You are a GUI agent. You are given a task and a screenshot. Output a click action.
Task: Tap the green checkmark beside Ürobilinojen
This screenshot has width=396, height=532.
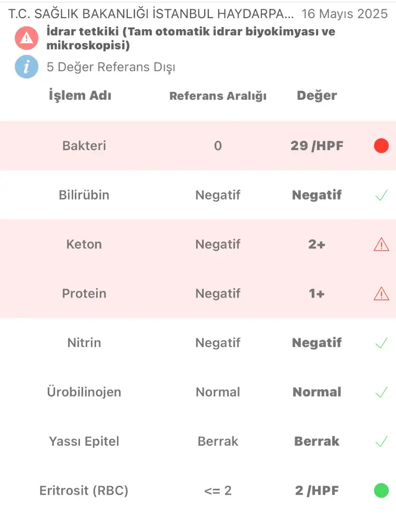[381, 392]
